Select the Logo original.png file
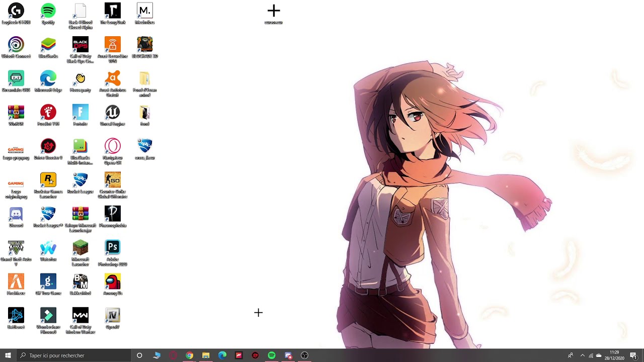Image resolution: width=644 pixels, height=362 pixels. pyautogui.click(x=16, y=185)
